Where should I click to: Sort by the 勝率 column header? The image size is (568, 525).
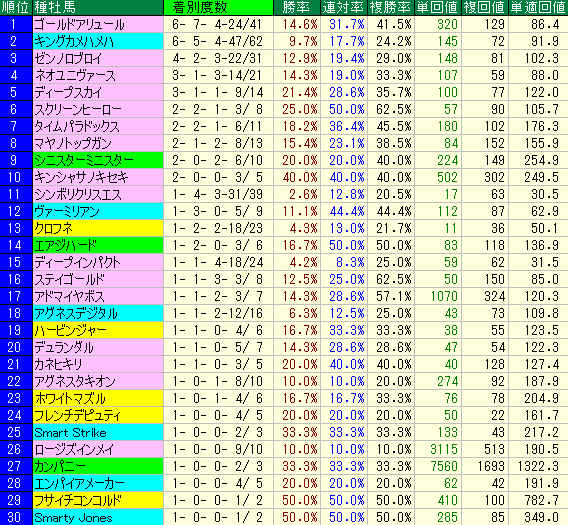point(297,7)
